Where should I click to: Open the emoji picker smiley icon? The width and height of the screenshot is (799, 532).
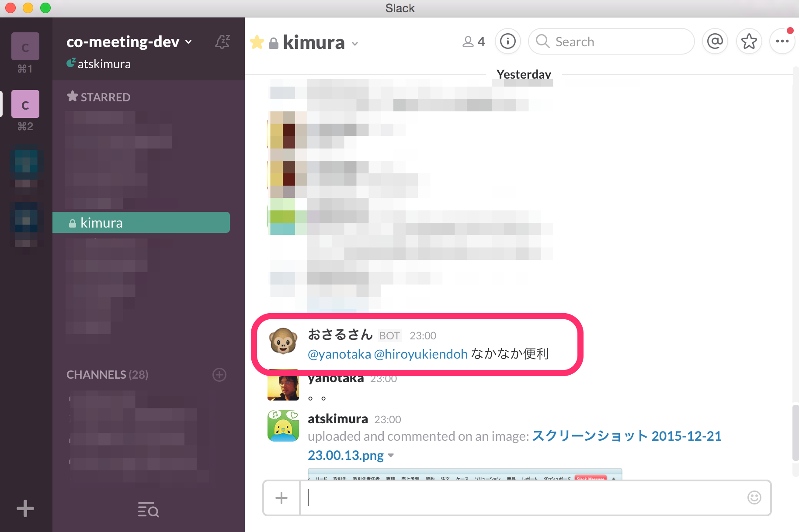(x=754, y=497)
